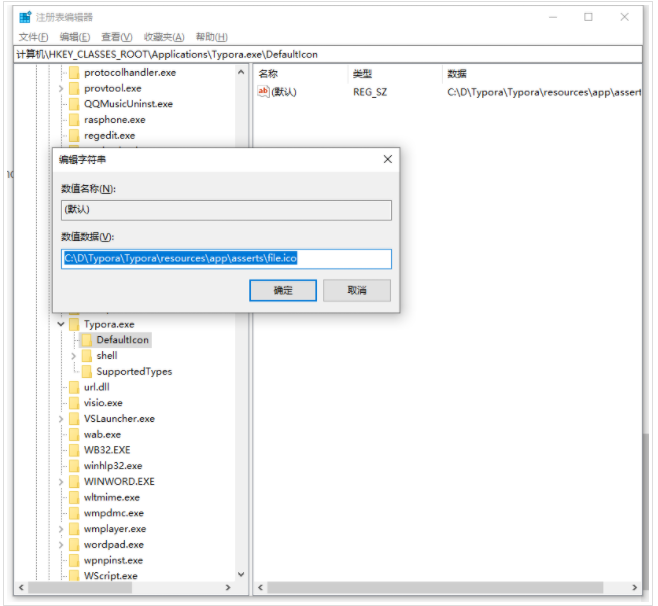The height and width of the screenshot is (606, 658).
Task: Click the ab string value icon for (默认)
Action: click(x=263, y=91)
